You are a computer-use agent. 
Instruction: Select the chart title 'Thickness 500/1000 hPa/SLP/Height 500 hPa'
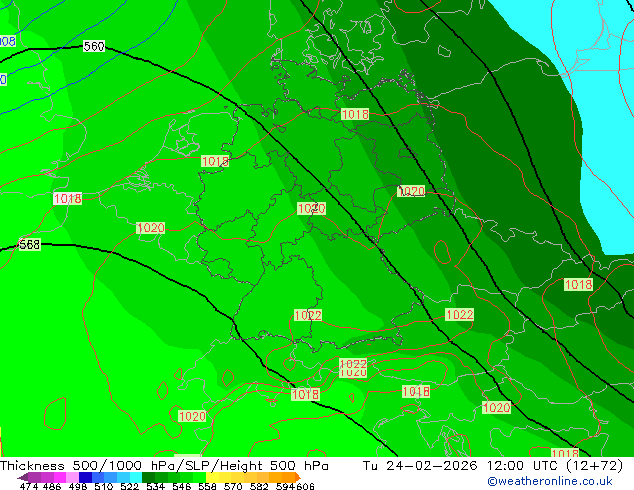[164, 466]
